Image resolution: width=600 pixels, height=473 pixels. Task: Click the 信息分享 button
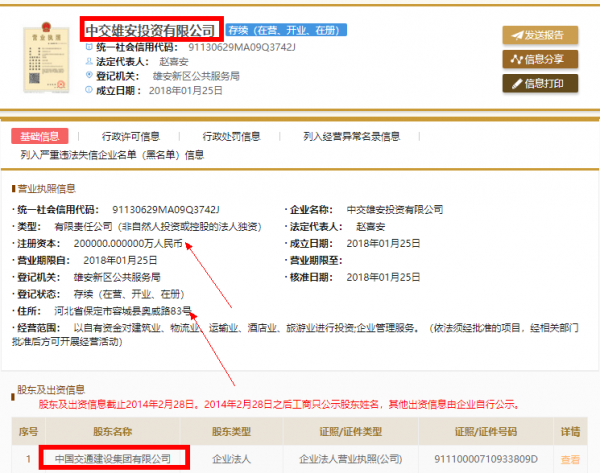coord(540,59)
